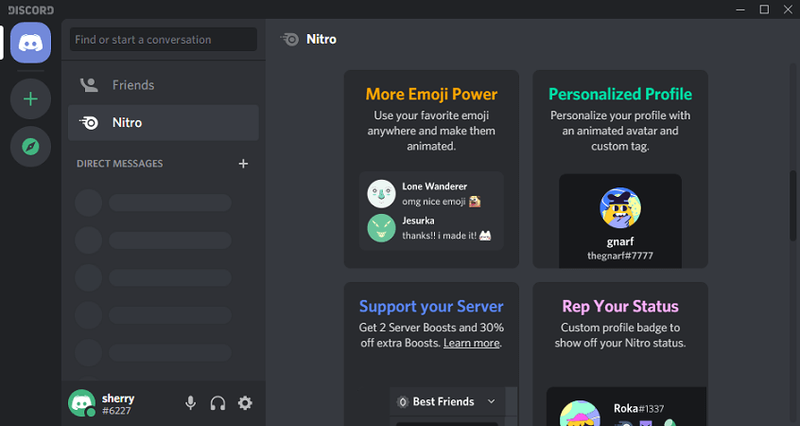Click the Personalized Profile heading

[x=620, y=94]
